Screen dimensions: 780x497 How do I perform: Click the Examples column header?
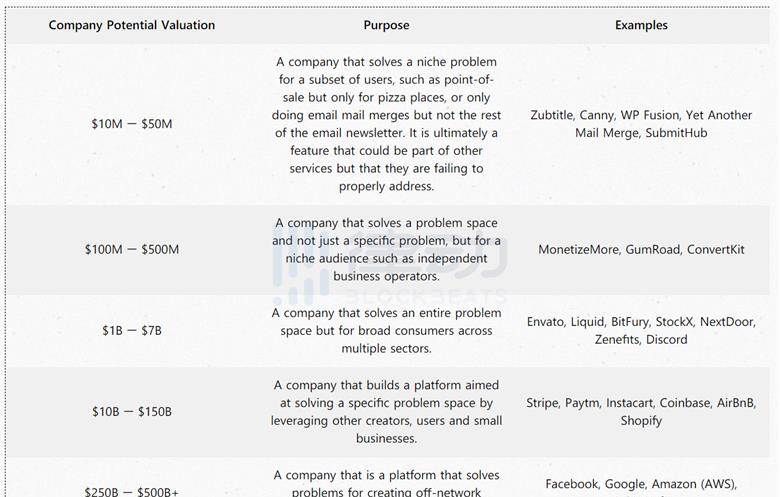click(x=641, y=25)
